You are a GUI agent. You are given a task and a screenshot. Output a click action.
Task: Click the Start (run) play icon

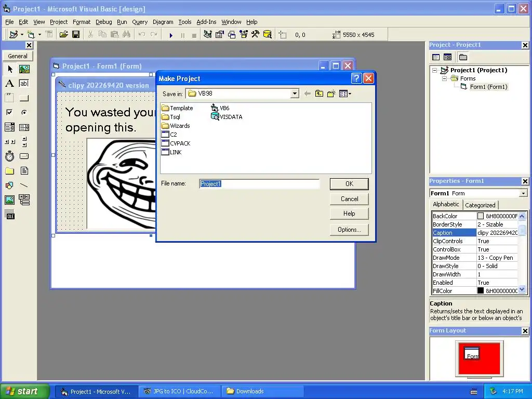[x=171, y=35]
